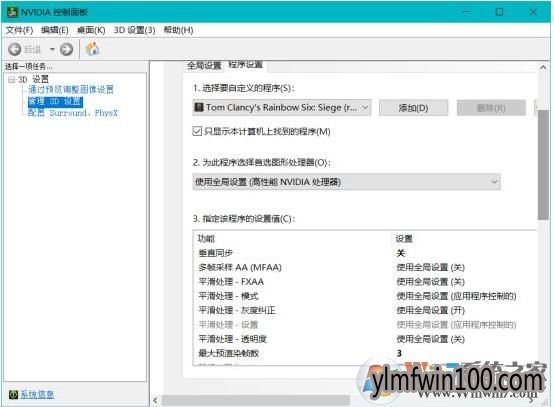554x407 pixels.
Task: Click the Home icon in the toolbar
Action: point(92,49)
